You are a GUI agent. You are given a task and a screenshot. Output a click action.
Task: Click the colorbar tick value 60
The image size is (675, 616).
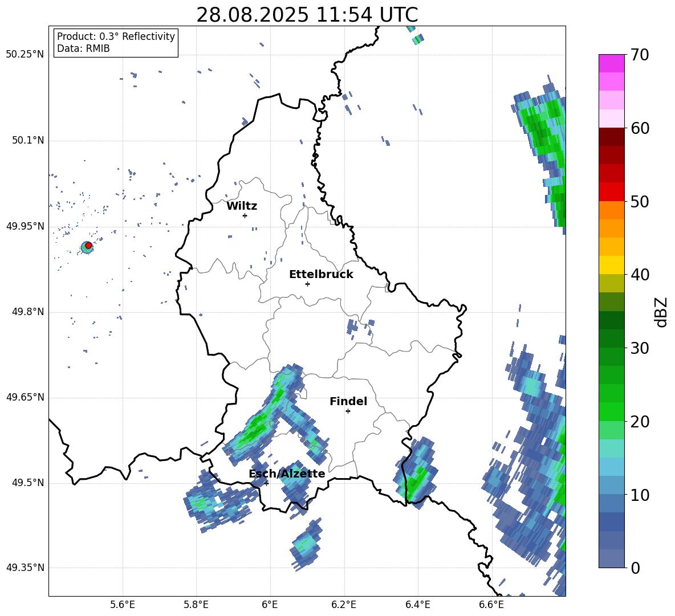point(640,128)
